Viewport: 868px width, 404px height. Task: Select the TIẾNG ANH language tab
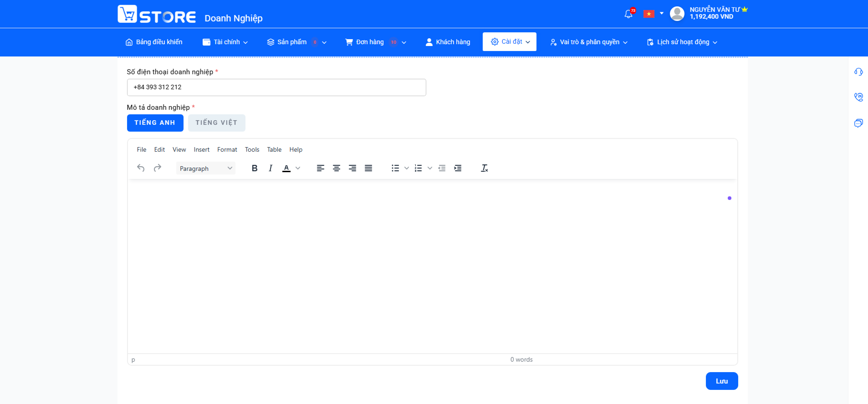pos(155,123)
